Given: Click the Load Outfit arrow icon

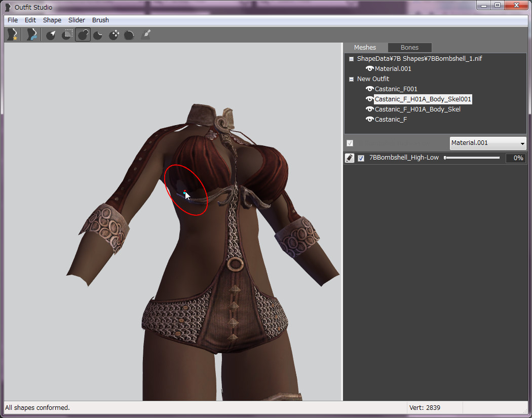Looking at the screenshot, I should point(32,34).
